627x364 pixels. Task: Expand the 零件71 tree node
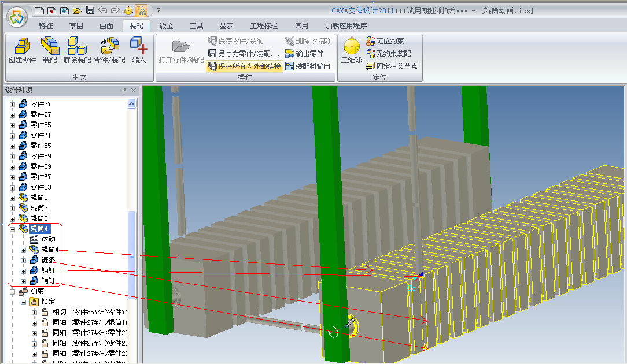pos(12,135)
